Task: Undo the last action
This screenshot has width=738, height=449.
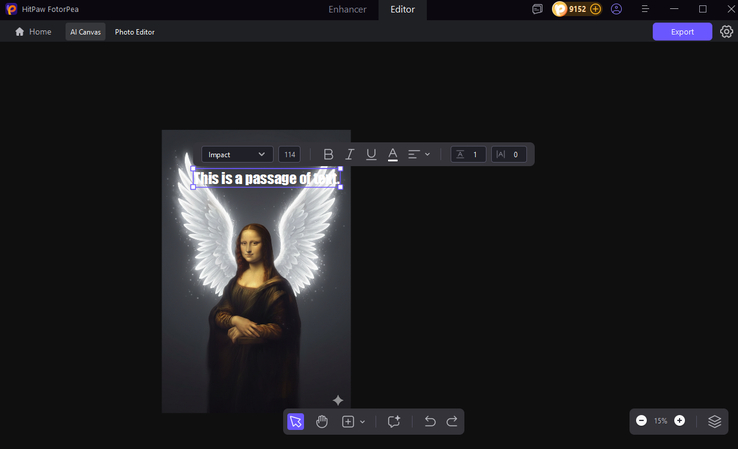Action: (430, 421)
